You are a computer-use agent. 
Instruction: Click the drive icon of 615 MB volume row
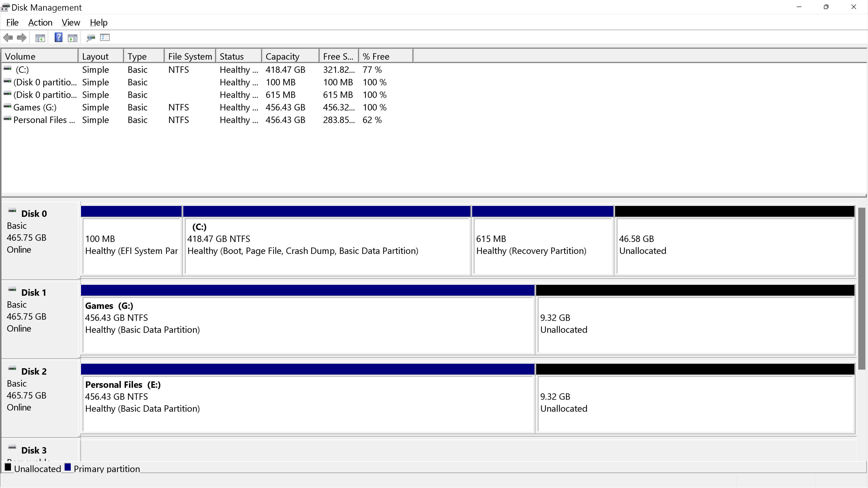click(x=7, y=94)
